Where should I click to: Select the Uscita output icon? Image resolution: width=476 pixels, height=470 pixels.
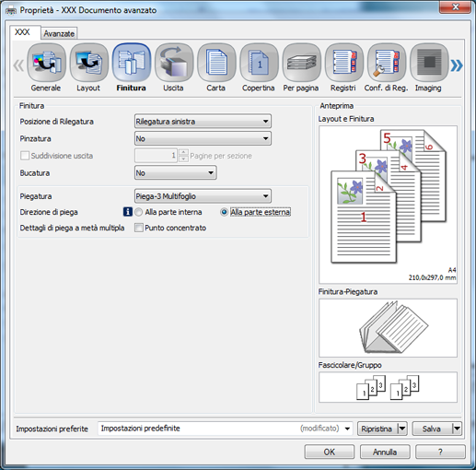pyautogui.click(x=174, y=63)
